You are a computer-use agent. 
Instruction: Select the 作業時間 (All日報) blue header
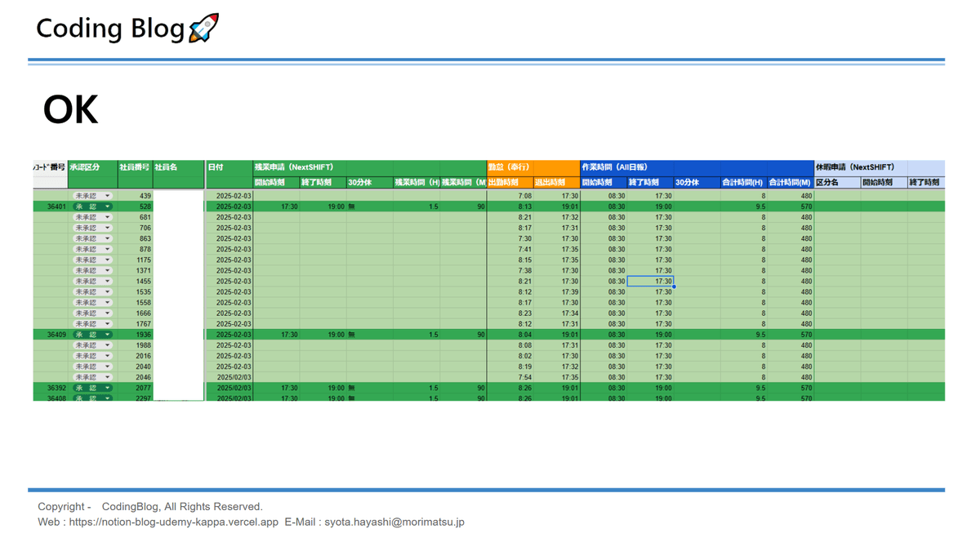(615, 167)
